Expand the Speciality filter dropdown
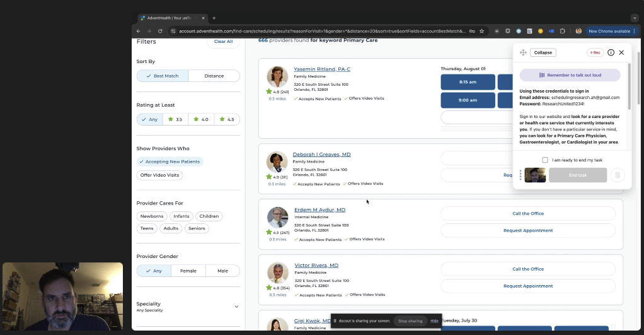This screenshot has height=335, width=644. point(236,307)
